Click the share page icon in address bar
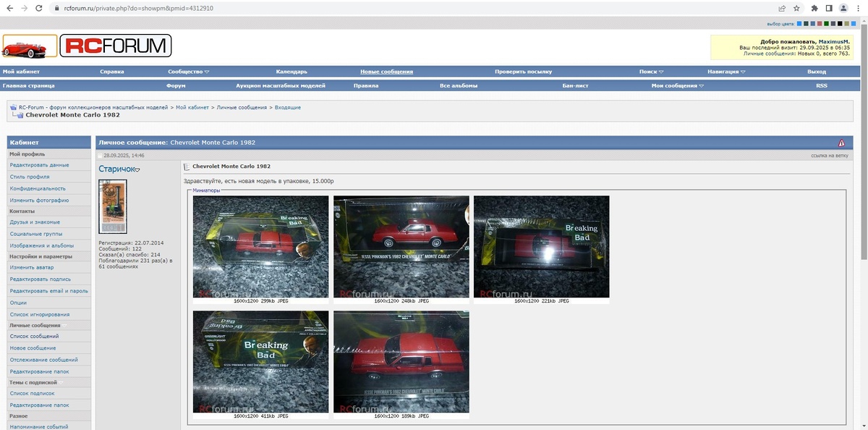This screenshot has width=868, height=430. click(x=782, y=8)
